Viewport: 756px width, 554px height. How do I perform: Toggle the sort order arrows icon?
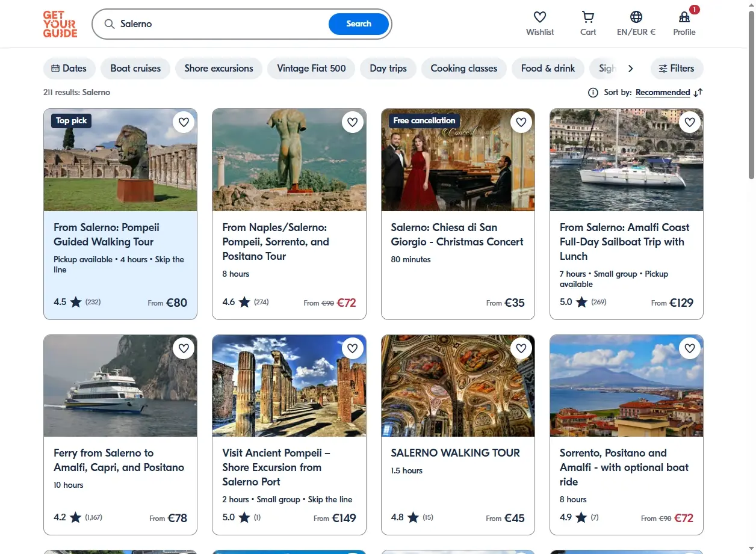click(698, 93)
